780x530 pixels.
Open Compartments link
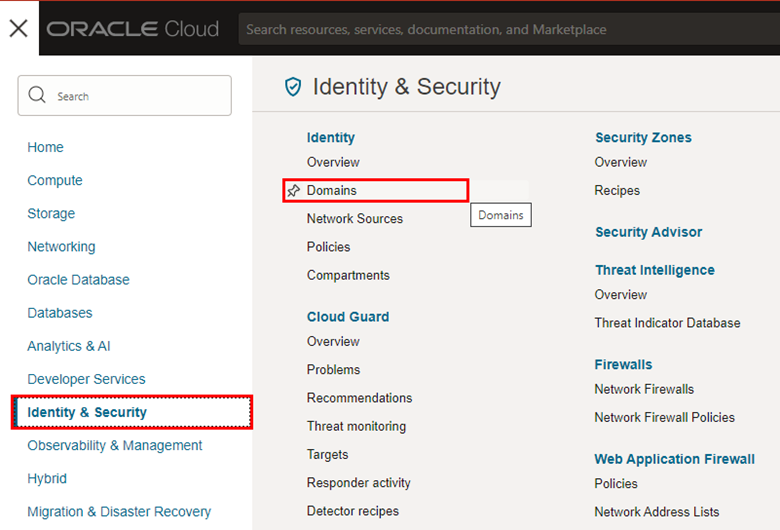tap(348, 275)
